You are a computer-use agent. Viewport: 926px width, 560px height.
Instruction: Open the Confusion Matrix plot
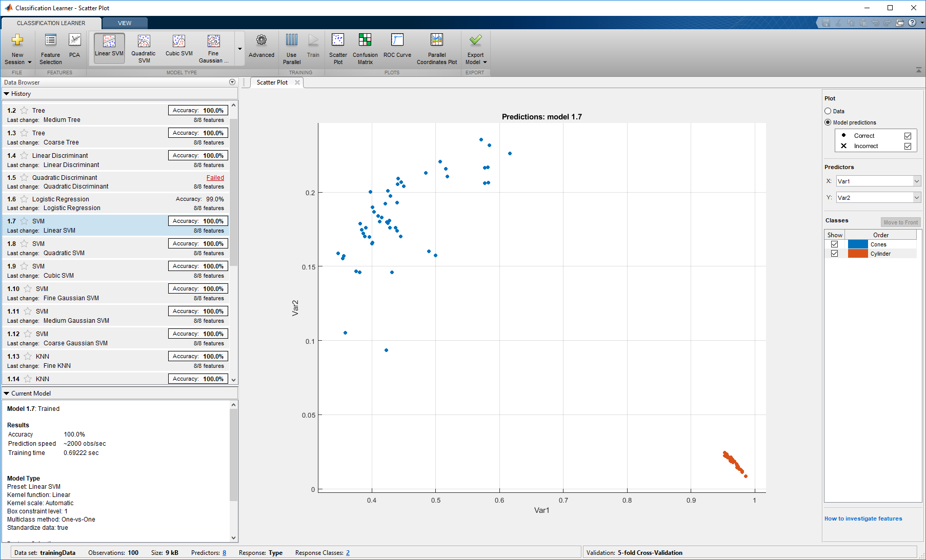365,49
